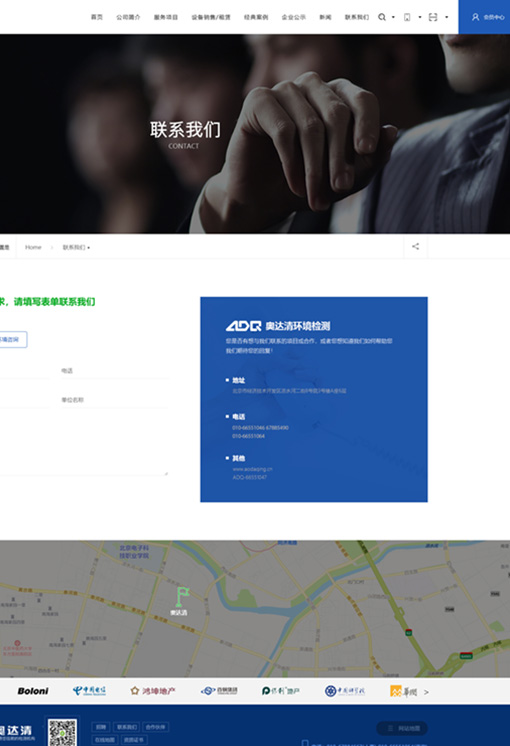The image size is (510, 746).
Task: Expand the dropdown arrow beside search icon
Action: pos(393,17)
